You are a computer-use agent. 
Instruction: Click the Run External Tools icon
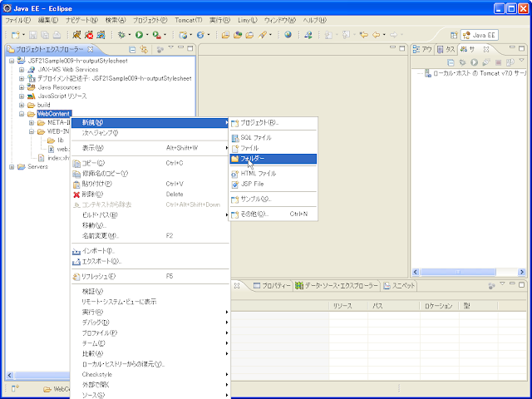[x=156, y=35]
